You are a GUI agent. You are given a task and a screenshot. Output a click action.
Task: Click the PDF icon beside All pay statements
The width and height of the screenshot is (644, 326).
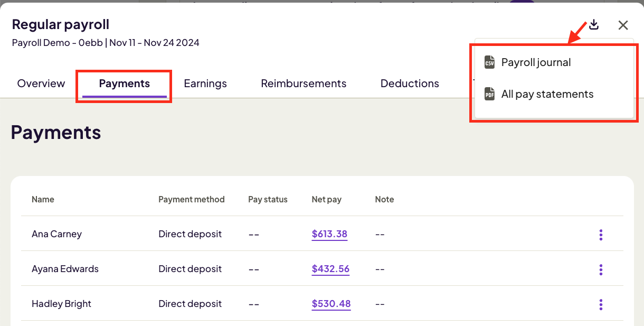(490, 94)
